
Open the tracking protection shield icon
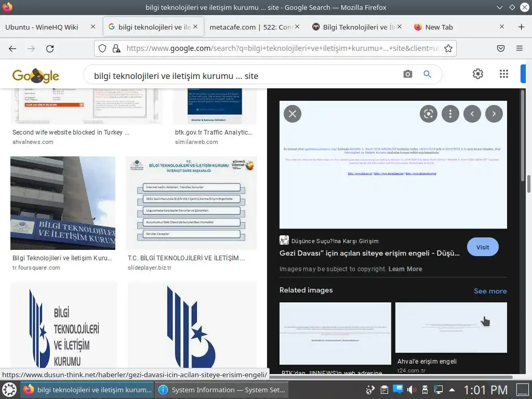click(102, 48)
